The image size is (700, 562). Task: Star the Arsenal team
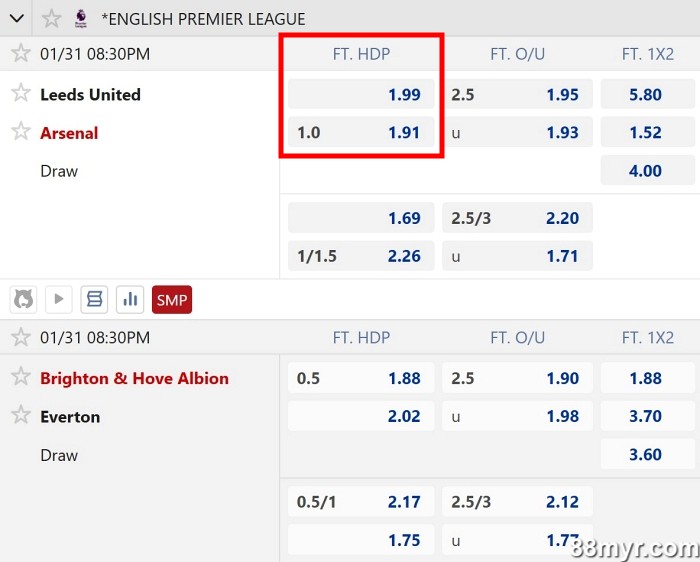click(21, 132)
